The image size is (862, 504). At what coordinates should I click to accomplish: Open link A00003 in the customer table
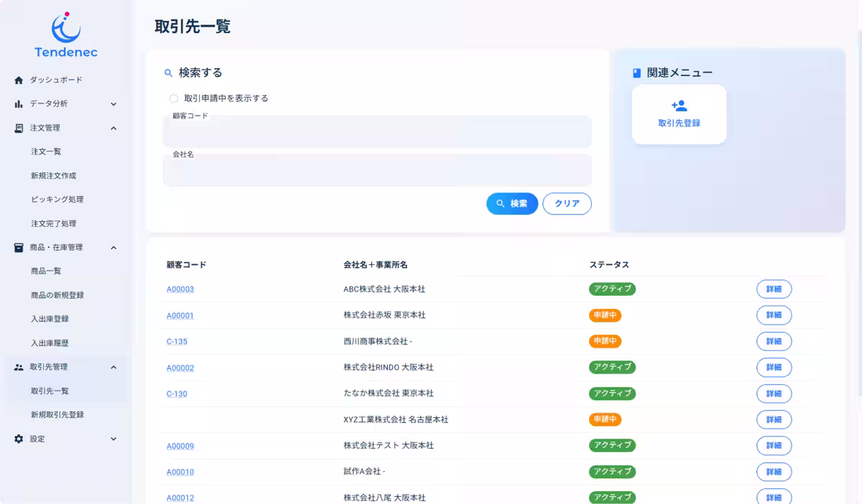tap(180, 289)
